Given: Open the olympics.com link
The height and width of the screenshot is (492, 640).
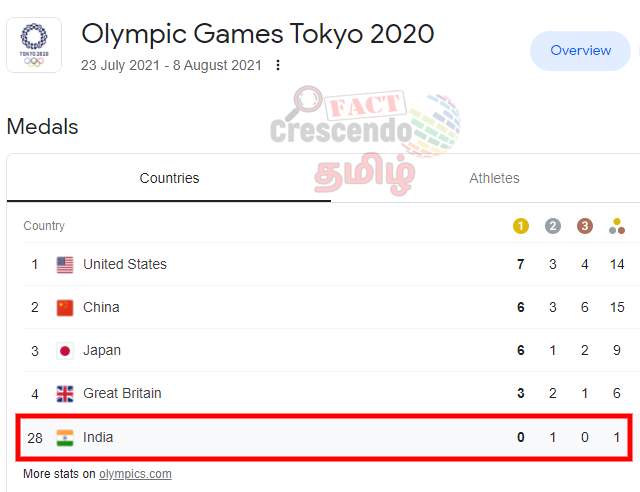Looking at the screenshot, I should (135, 474).
